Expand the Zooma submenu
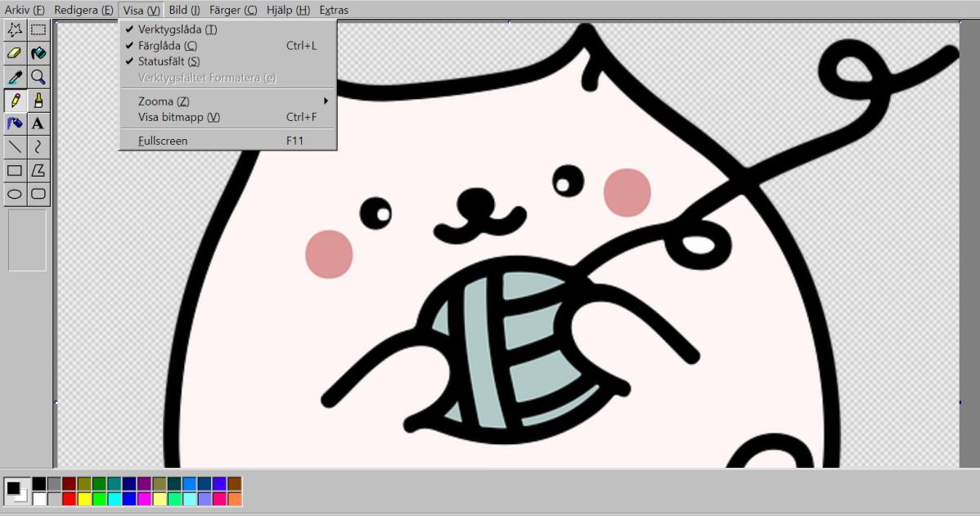The width and height of the screenshot is (980, 516). click(x=164, y=101)
